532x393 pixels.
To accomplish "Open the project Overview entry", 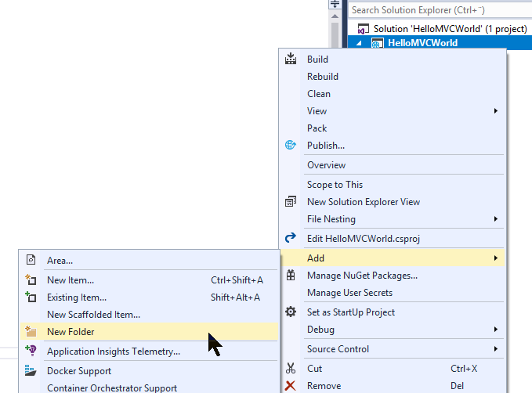I will tap(393, 165).
